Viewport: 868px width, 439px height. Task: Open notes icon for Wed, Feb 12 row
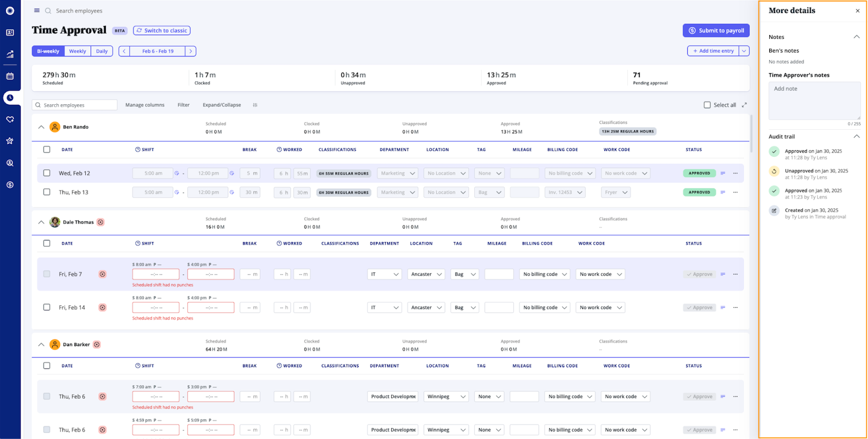723,174
